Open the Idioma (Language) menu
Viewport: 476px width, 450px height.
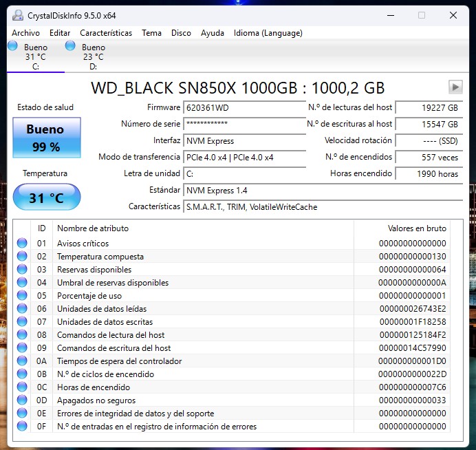[x=268, y=33]
